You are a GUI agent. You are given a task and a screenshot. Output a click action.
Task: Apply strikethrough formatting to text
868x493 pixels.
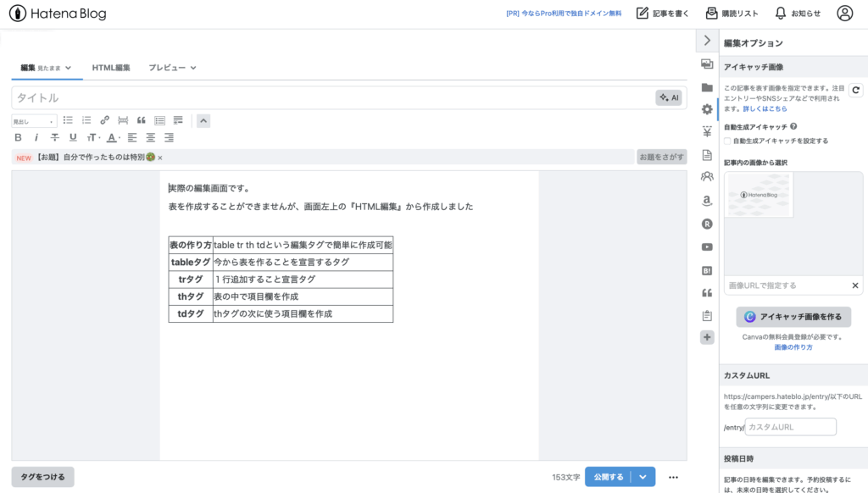tap(55, 137)
